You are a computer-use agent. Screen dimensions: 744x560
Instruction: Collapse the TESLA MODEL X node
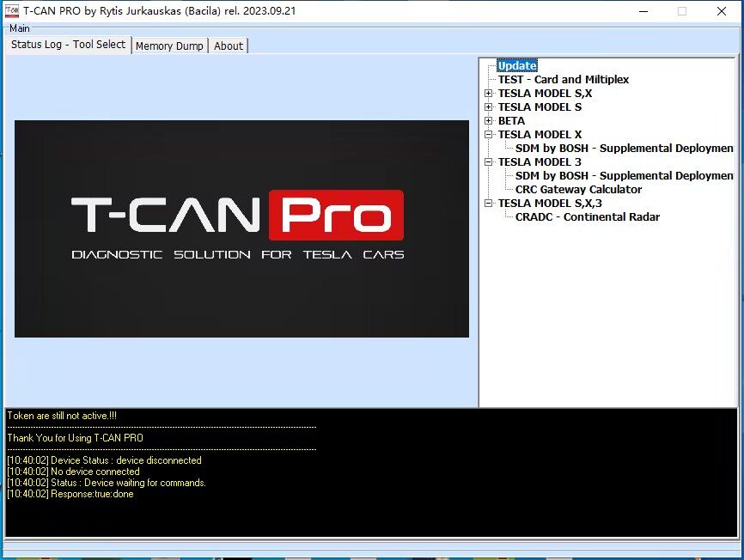(488, 135)
